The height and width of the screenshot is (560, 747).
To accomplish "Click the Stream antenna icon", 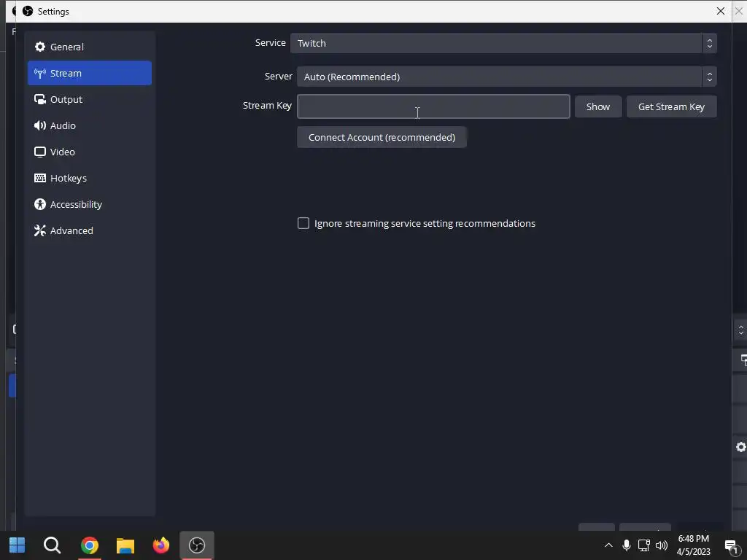I will coord(40,73).
